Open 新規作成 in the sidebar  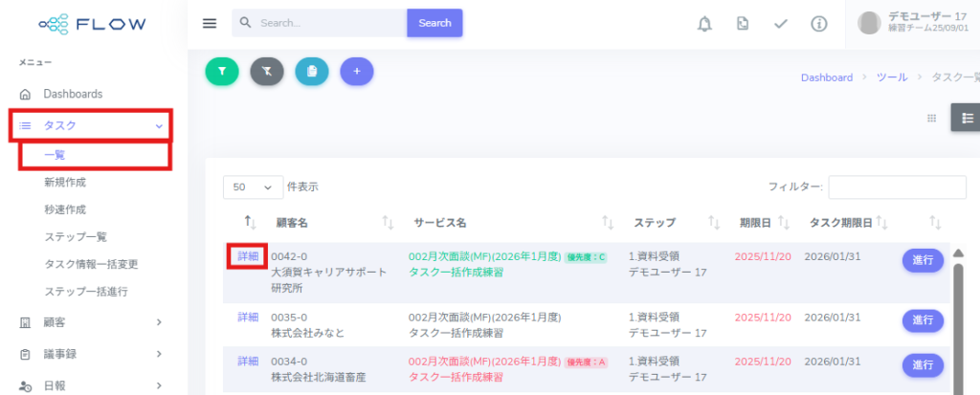pos(72,182)
